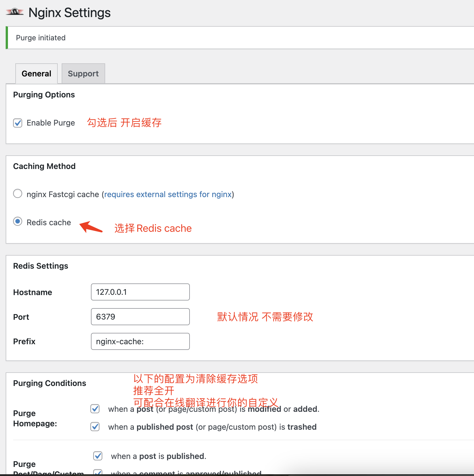Select the General tab

[36, 74]
